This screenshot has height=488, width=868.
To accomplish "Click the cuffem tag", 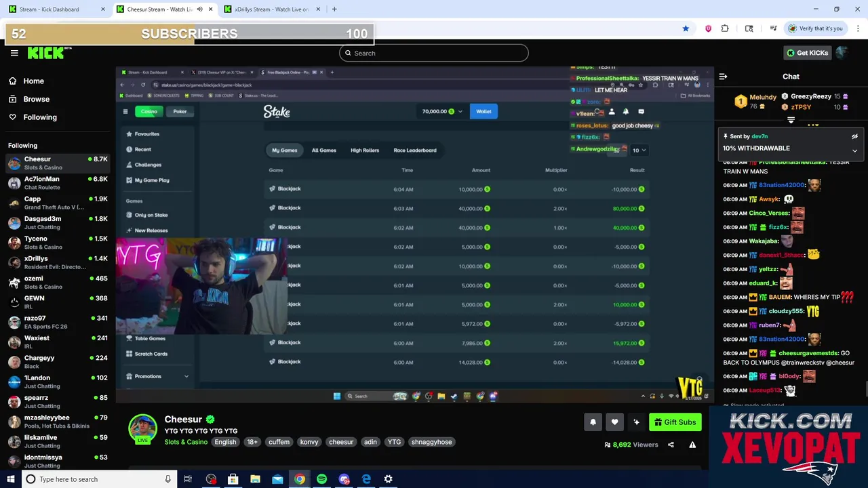I will point(279,442).
